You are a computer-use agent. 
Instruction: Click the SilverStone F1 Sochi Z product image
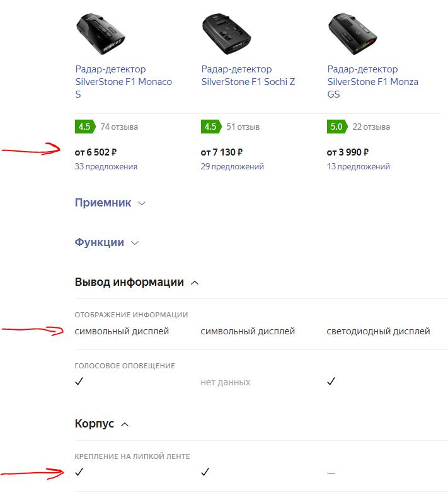pyautogui.click(x=226, y=33)
